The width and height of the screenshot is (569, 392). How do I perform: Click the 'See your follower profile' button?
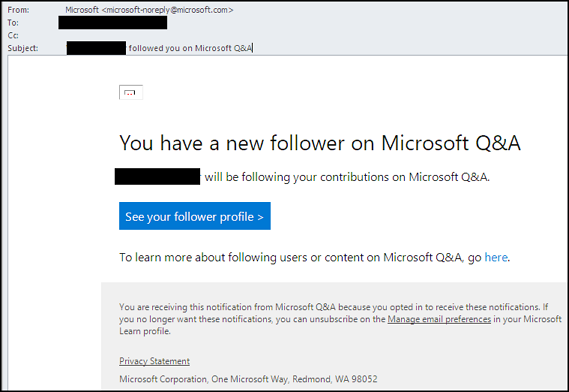tap(195, 216)
